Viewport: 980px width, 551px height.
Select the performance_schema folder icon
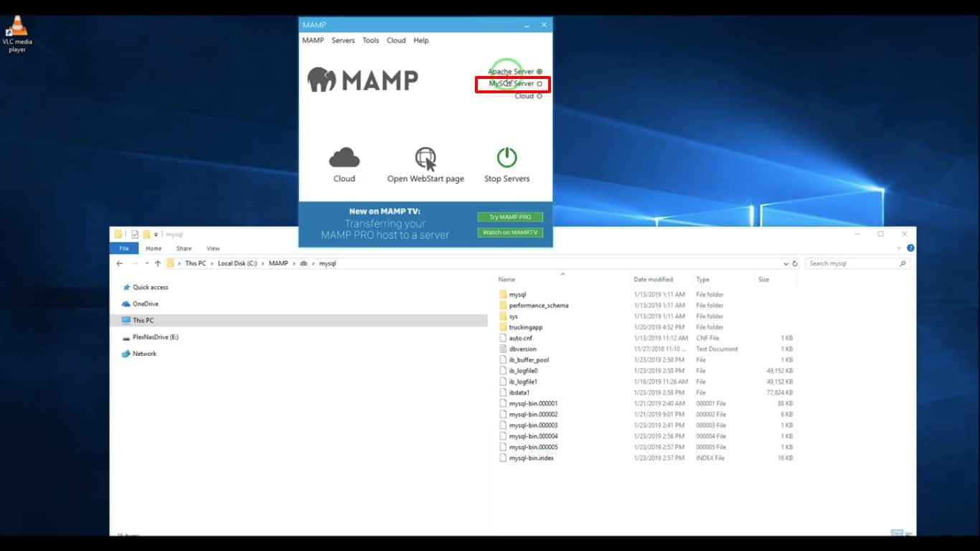503,305
